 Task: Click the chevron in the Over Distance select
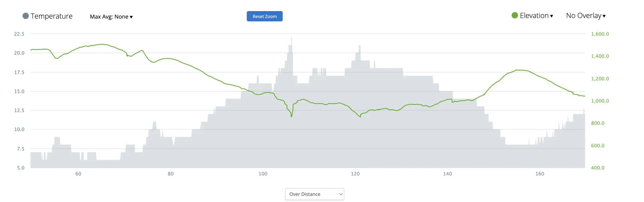pos(341,194)
